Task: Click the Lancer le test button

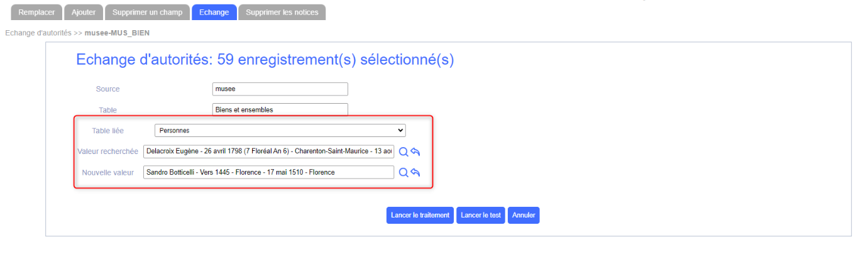Action: [x=481, y=215]
